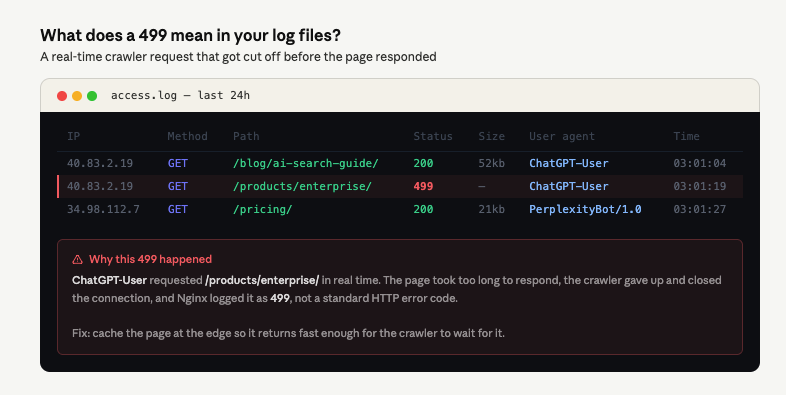Click the warning triangle icon beside 'Why this 499 happened'
Screen dimensions: 786x395
coord(77,260)
